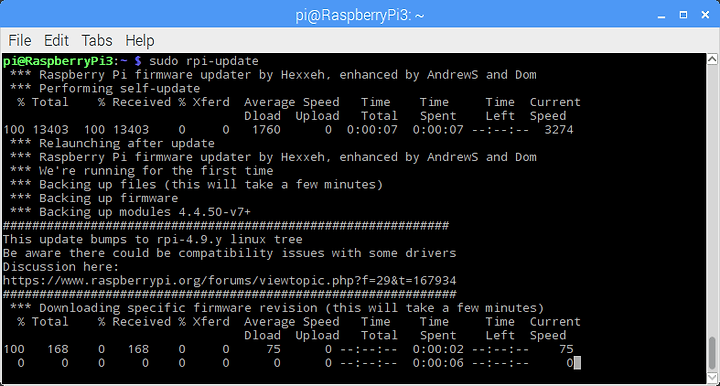720x386 pixels.
Task: Click 'We're running for the first time' line
Action: [142, 171]
